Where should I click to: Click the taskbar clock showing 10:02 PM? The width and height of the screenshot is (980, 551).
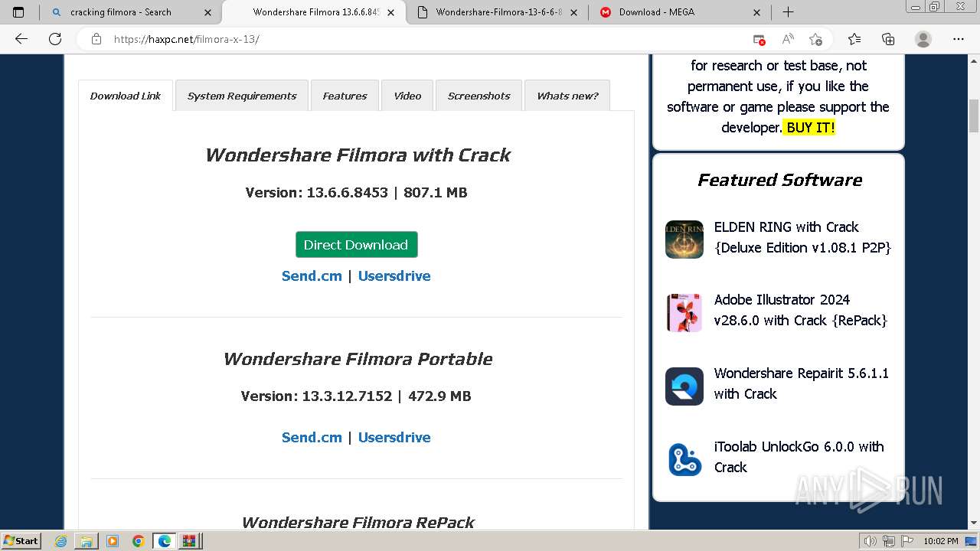point(941,541)
